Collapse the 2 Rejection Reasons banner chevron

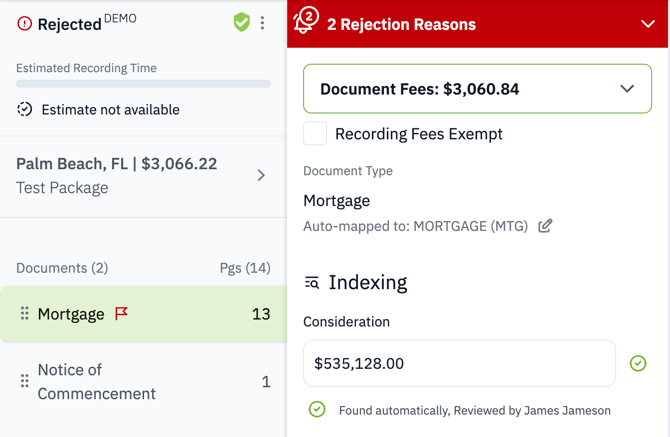coord(648,24)
